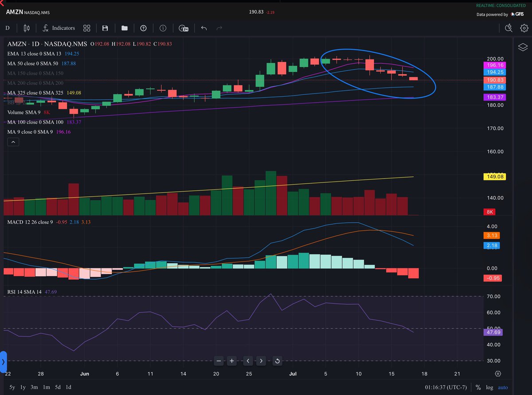
Task: Move the chart left with the arrow button
Action: point(248,361)
